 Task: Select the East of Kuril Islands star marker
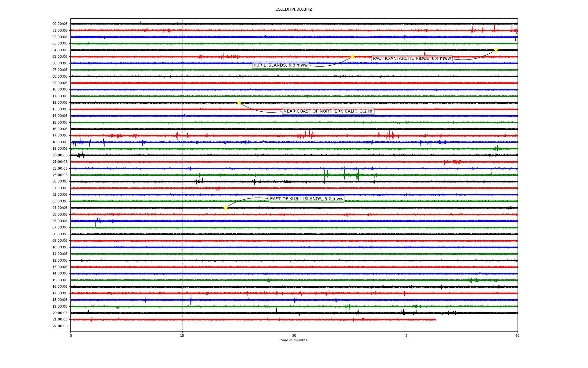(x=225, y=208)
